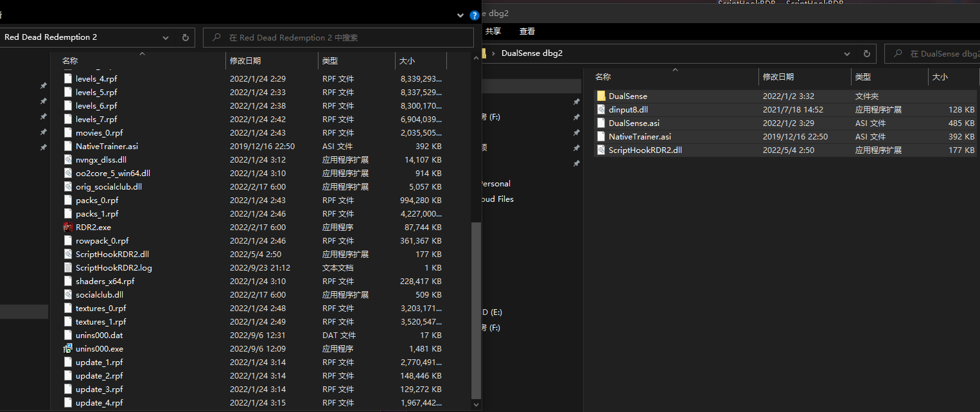Click the unins000.dat file icon
Screen dimensions: 980x412
[68, 335]
